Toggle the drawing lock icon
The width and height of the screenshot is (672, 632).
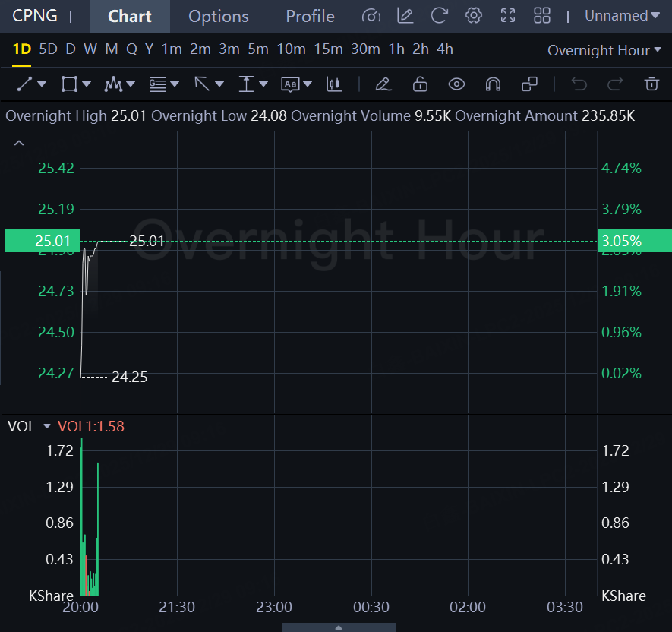coord(420,84)
